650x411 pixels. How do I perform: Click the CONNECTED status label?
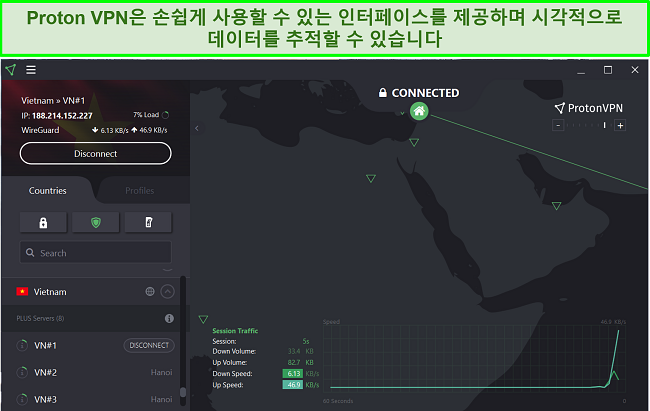[425, 93]
